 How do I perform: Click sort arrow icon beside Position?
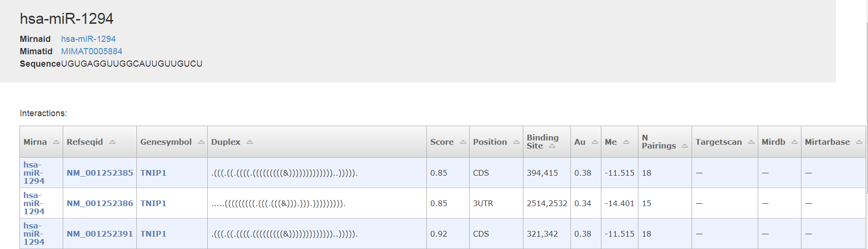(516, 142)
